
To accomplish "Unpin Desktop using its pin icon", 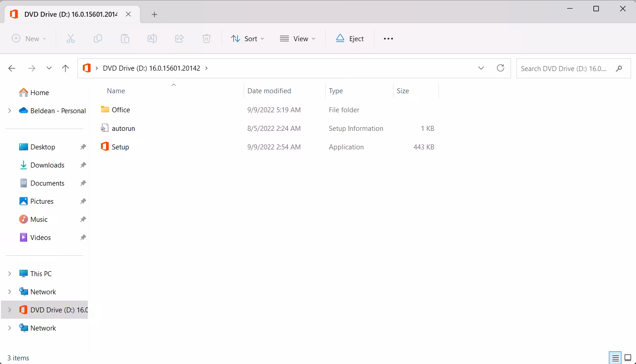I will pyautogui.click(x=83, y=147).
